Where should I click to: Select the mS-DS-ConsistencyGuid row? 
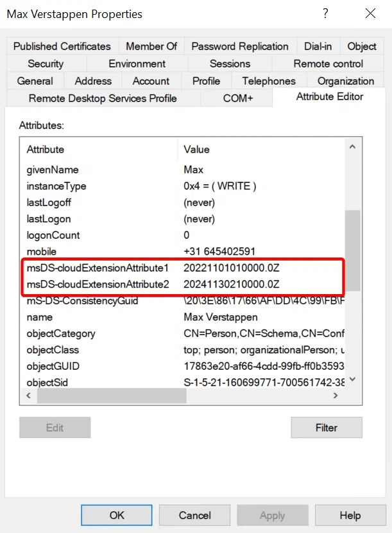(183, 301)
